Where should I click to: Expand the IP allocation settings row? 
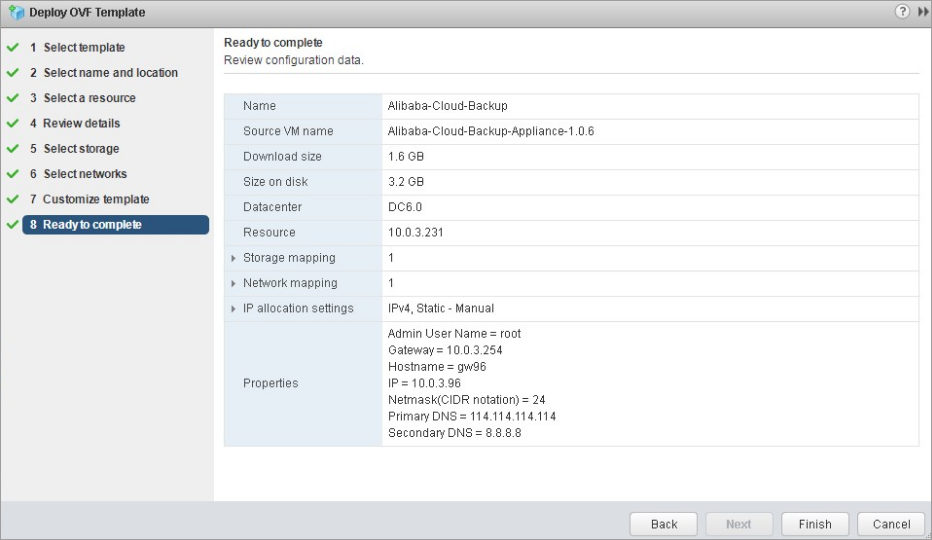(233, 309)
